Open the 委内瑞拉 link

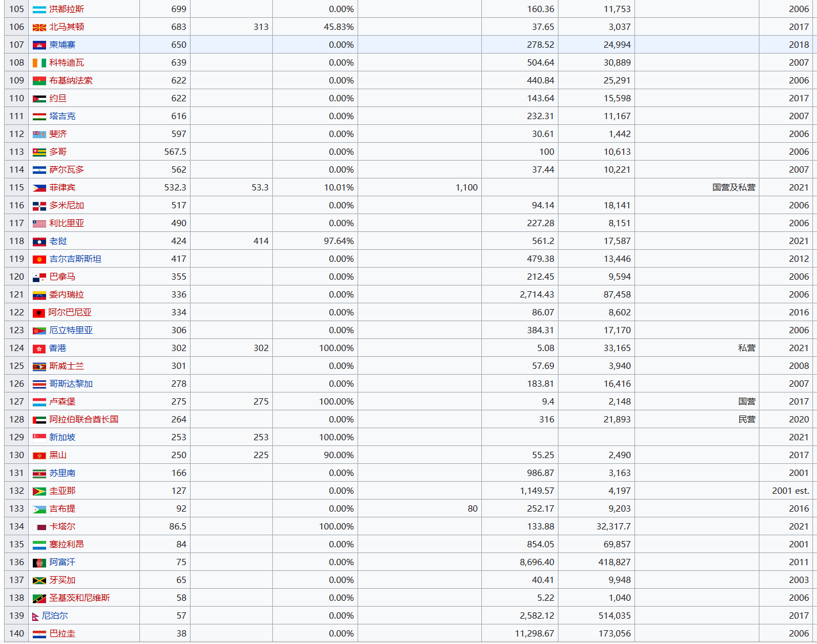point(67,295)
